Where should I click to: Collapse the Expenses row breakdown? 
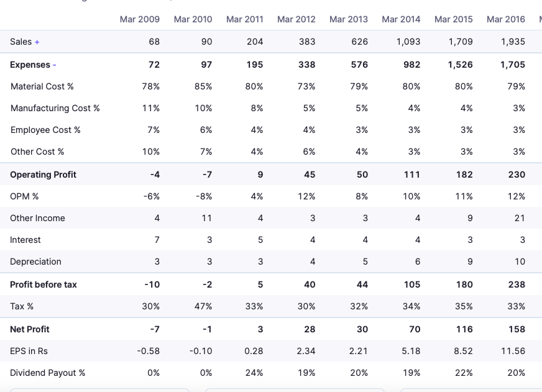pos(34,65)
